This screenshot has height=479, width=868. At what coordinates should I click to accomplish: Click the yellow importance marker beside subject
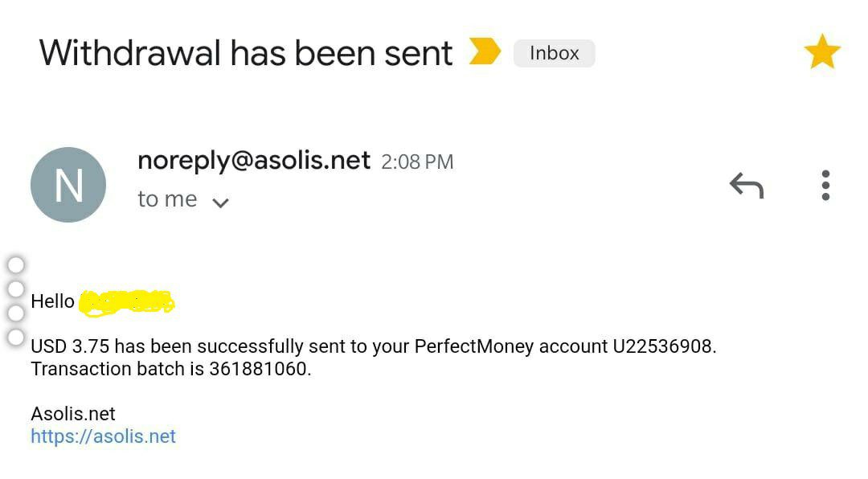coord(485,53)
